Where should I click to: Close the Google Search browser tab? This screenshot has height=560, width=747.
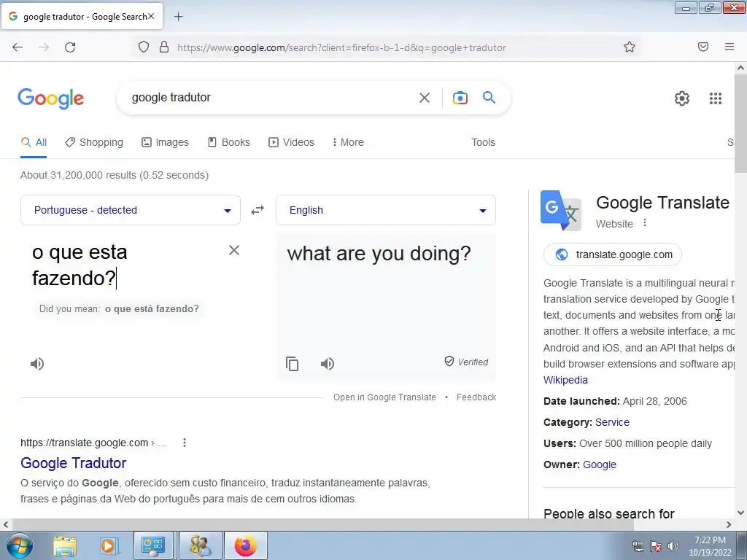(x=150, y=16)
